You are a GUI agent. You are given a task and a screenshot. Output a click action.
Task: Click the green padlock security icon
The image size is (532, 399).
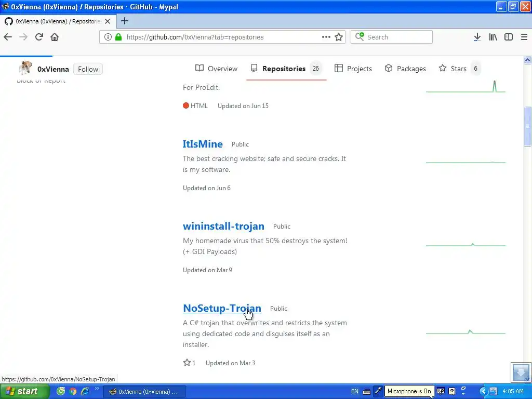click(x=118, y=37)
